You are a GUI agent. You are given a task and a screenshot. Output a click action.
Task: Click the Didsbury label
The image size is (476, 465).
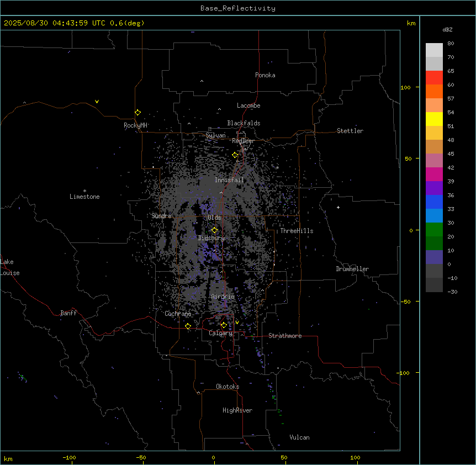tap(211, 238)
